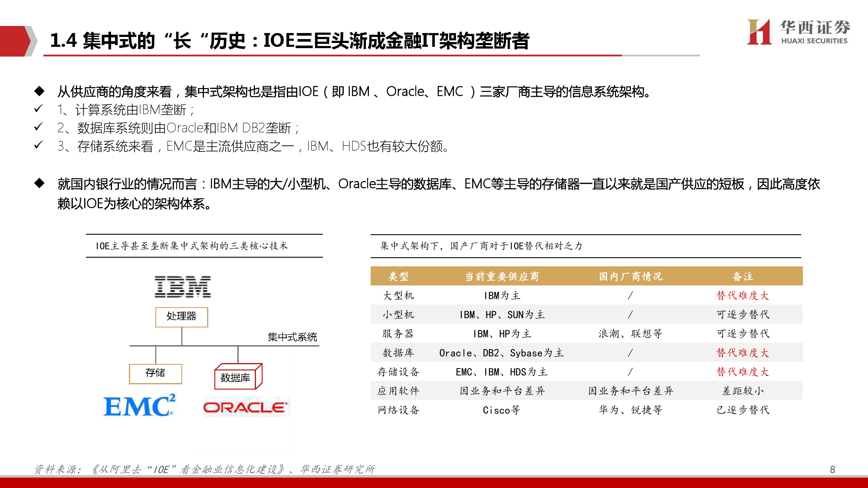Click bullet line 存储系统来看 EMC是主流供应商
Viewport: 868px width, 488px height.
(253, 146)
